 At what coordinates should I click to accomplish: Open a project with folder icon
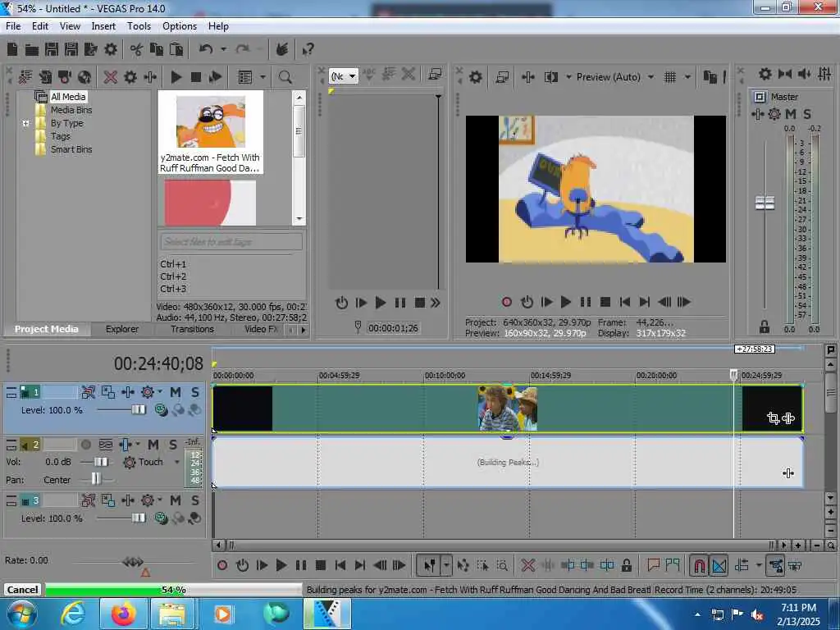click(x=32, y=50)
